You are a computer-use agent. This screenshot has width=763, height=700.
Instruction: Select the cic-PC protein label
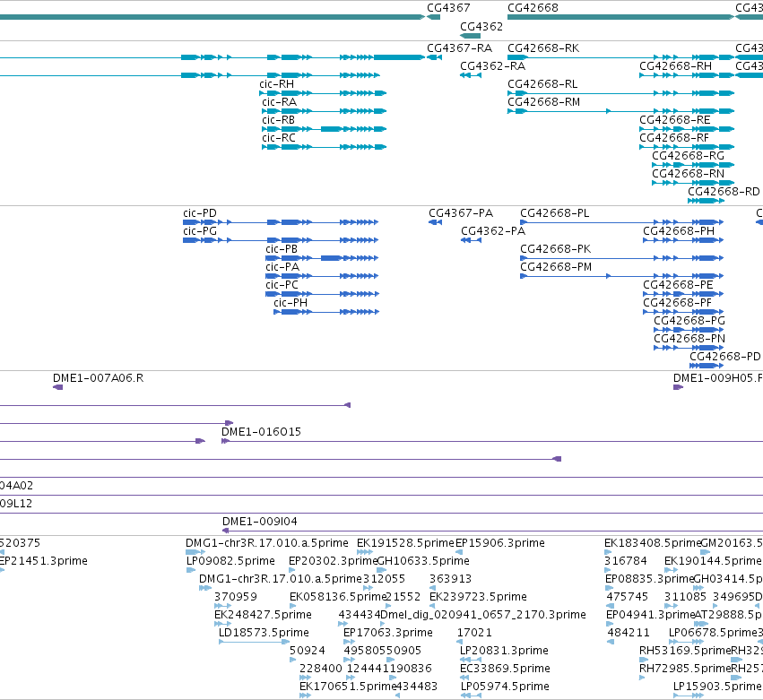tap(282, 285)
